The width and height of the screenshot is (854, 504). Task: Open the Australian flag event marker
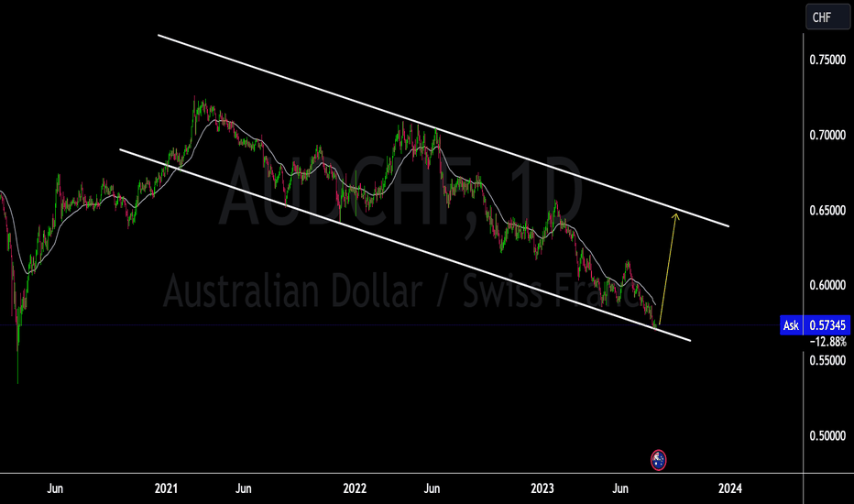tap(658, 460)
